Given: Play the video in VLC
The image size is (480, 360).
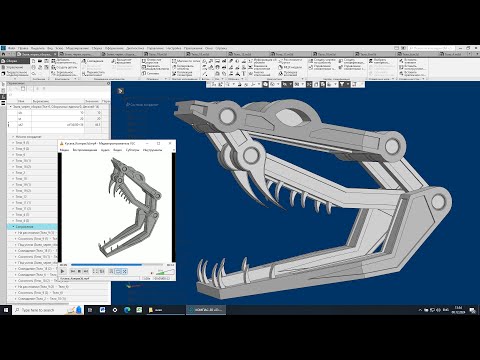Looking at the screenshot, I should [x=63, y=271].
